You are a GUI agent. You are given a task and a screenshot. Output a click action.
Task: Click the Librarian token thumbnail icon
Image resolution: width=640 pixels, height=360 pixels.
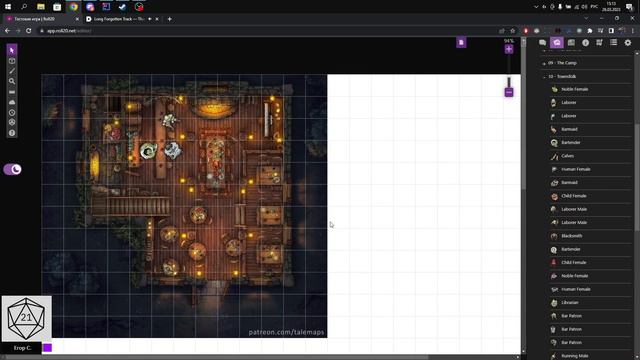554,302
